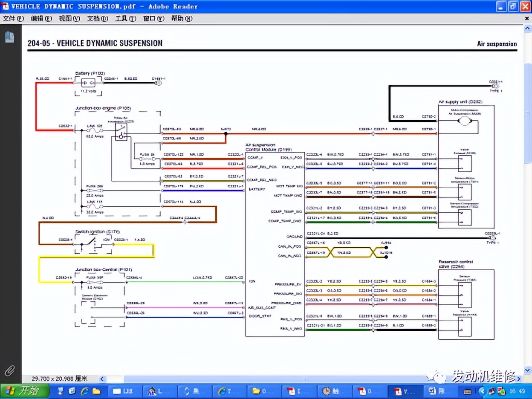Click the Adobe Reader title bar icon
Screen dimensions: 532x399
pyautogui.click(x=5, y=6)
